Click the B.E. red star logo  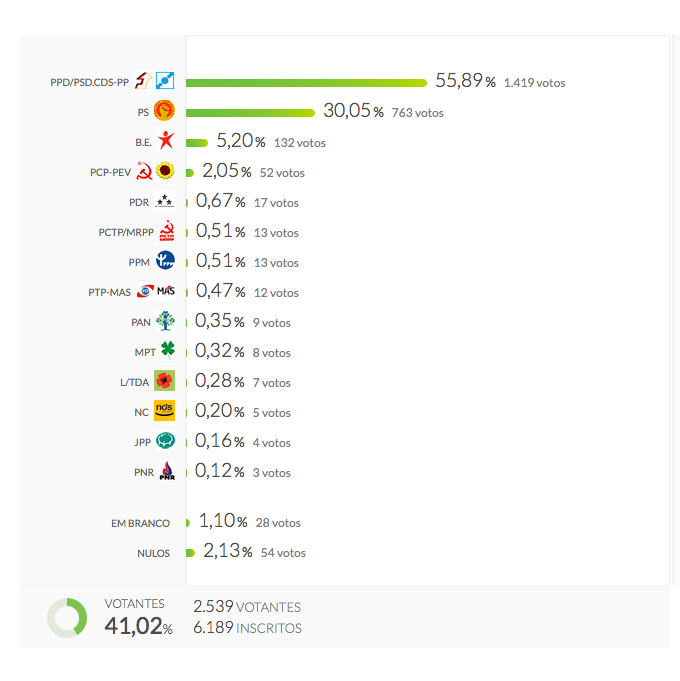165,140
